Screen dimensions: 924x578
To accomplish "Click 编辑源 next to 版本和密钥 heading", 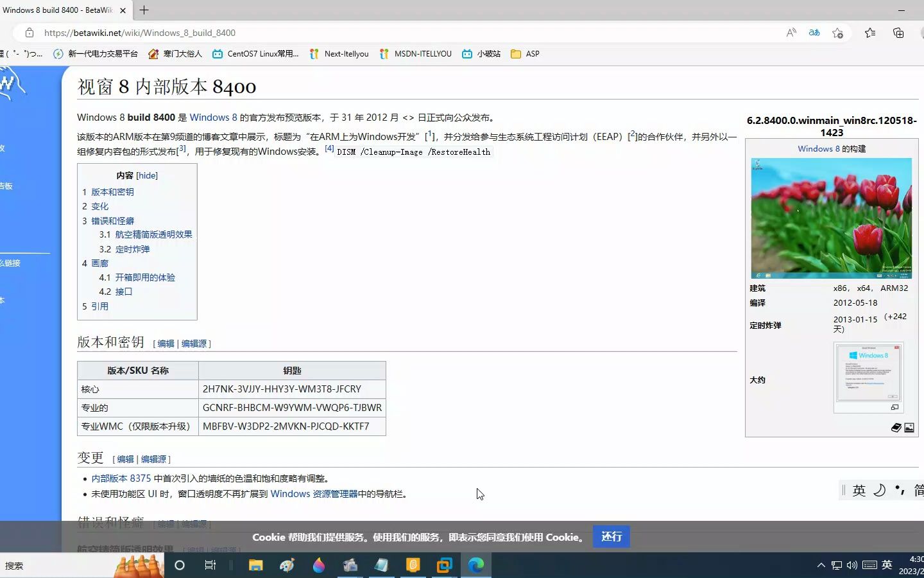I will pyautogui.click(x=194, y=344).
